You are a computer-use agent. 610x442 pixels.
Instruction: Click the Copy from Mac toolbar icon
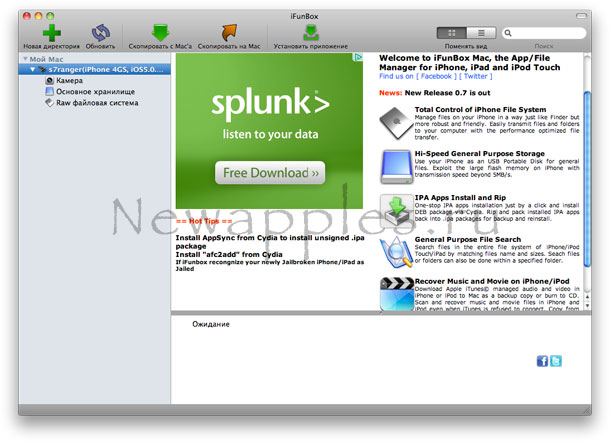(159, 33)
